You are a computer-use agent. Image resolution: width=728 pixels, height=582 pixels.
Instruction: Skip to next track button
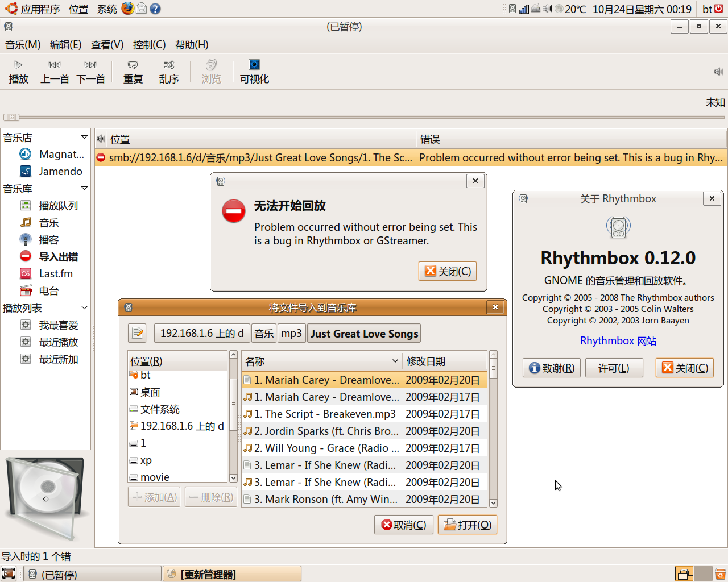(91, 72)
